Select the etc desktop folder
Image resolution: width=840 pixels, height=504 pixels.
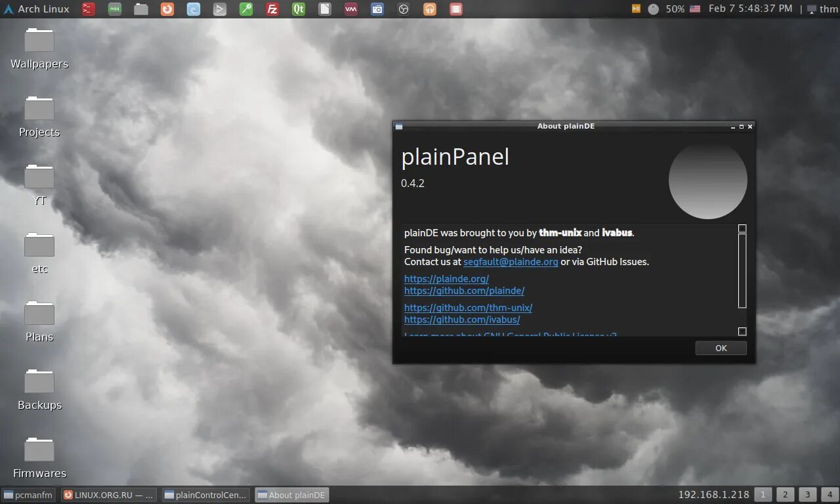tap(39, 253)
